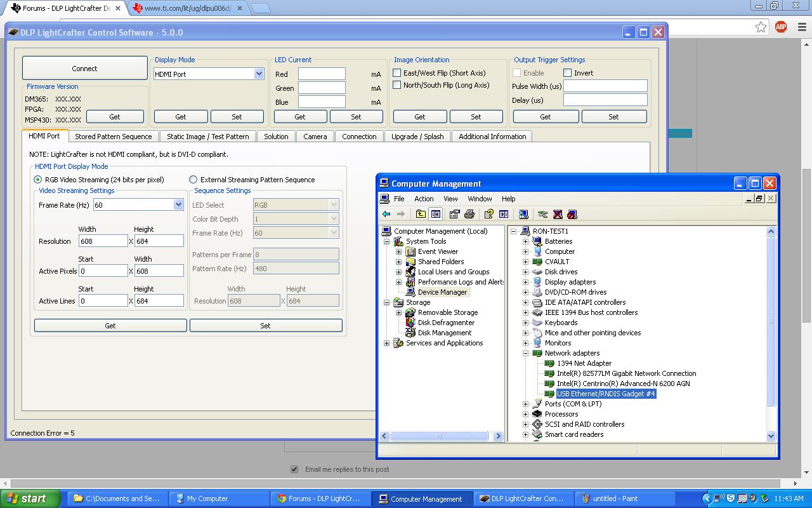Collapse the Storage tree node
812x508 pixels.
point(386,302)
